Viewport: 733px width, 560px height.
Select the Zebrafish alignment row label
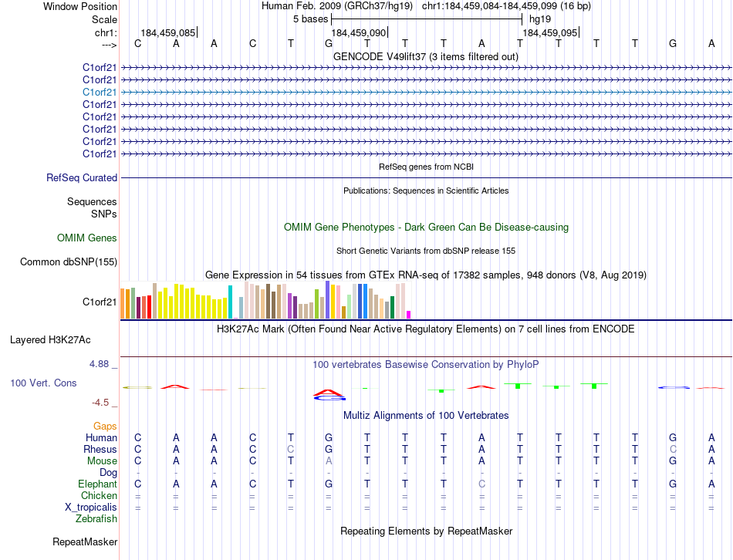(x=96, y=518)
